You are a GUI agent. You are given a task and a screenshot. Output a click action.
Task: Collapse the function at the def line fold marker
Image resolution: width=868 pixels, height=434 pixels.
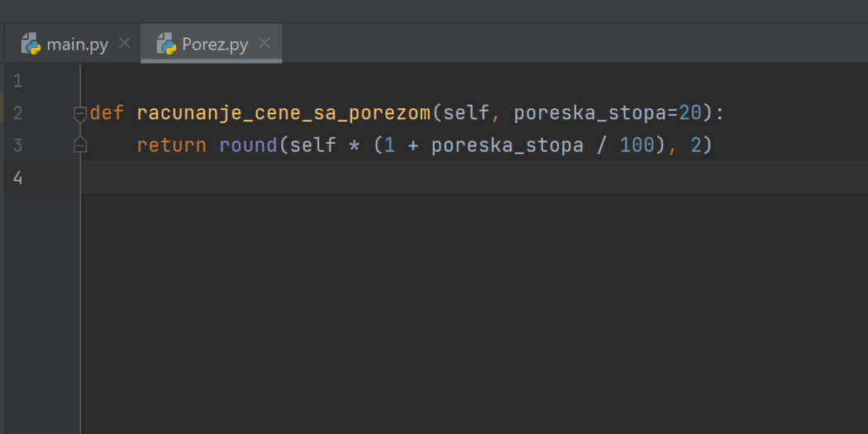coord(79,114)
